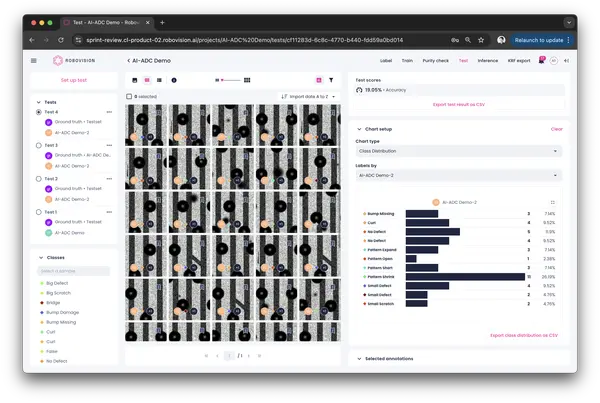Click the Big Defect class color dot
This screenshot has width=600, height=403.
[42, 283]
